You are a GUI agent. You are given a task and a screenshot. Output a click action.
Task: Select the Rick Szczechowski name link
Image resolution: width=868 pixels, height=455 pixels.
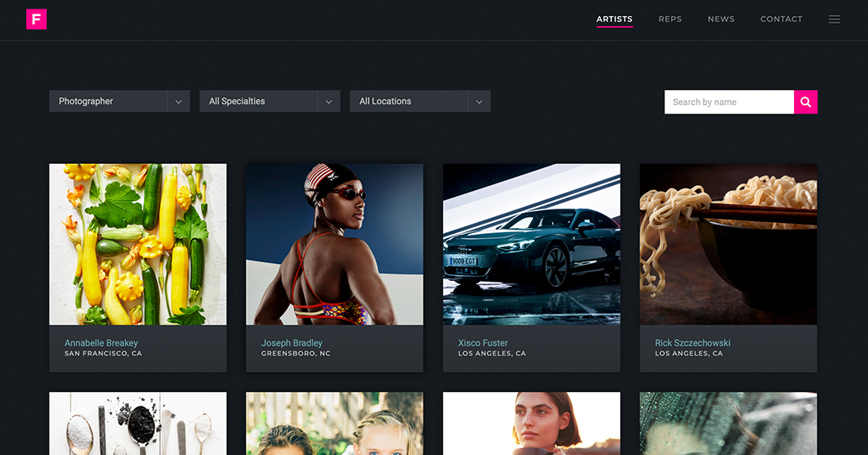click(x=692, y=343)
